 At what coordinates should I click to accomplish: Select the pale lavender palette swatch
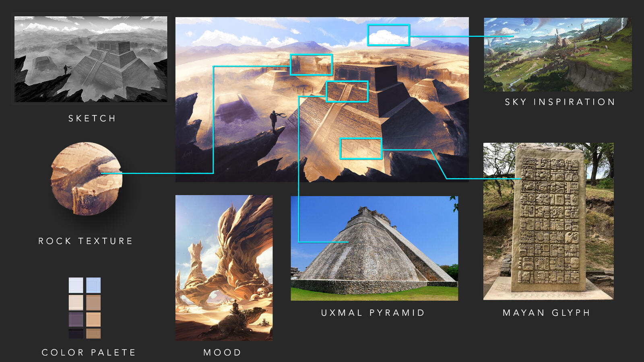point(76,285)
